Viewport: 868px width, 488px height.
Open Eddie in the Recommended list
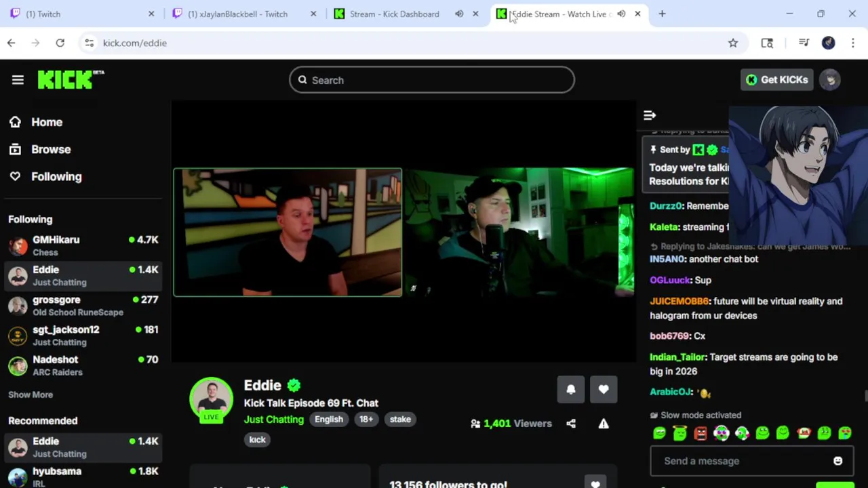pos(83,447)
